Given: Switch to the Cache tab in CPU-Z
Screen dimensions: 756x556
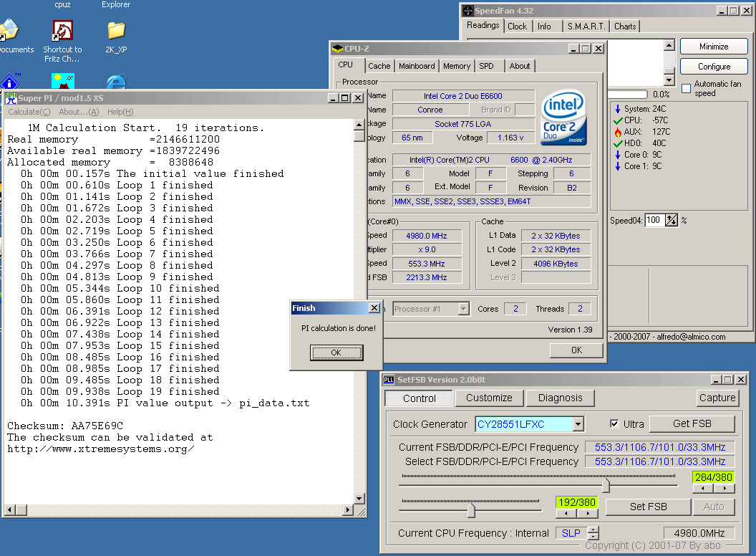Looking at the screenshot, I should [379, 66].
